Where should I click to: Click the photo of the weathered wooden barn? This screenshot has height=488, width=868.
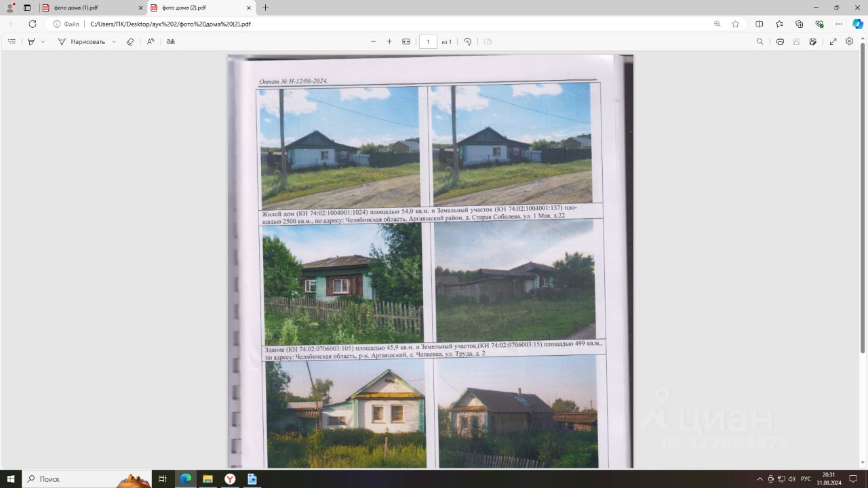pyautogui.click(x=515, y=279)
